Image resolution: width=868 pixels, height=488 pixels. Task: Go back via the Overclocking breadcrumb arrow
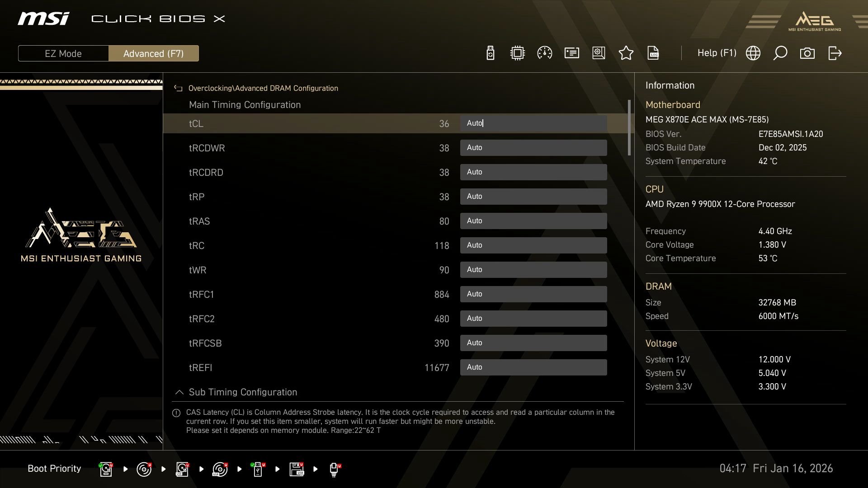(178, 88)
